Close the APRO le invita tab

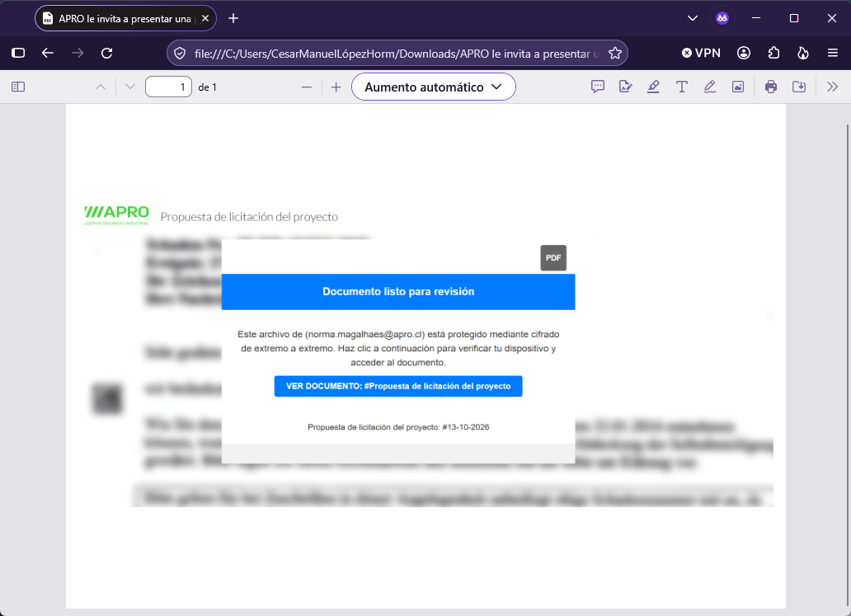click(x=205, y=18)
